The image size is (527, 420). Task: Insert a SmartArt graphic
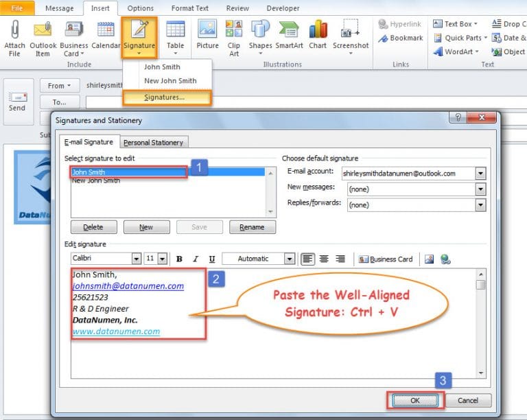click(x=289, y=35)
